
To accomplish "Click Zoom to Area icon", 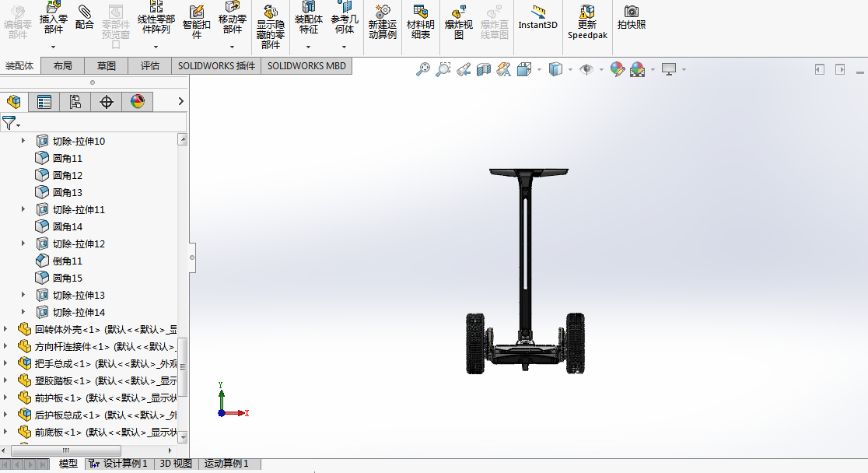I will (443, 69).
